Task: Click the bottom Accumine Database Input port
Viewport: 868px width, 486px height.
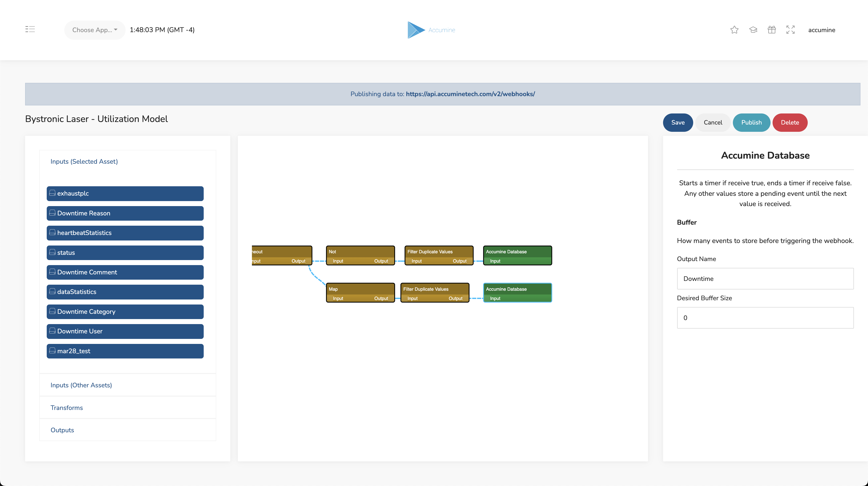Action: pyautogui.click(x=495, y=298)
